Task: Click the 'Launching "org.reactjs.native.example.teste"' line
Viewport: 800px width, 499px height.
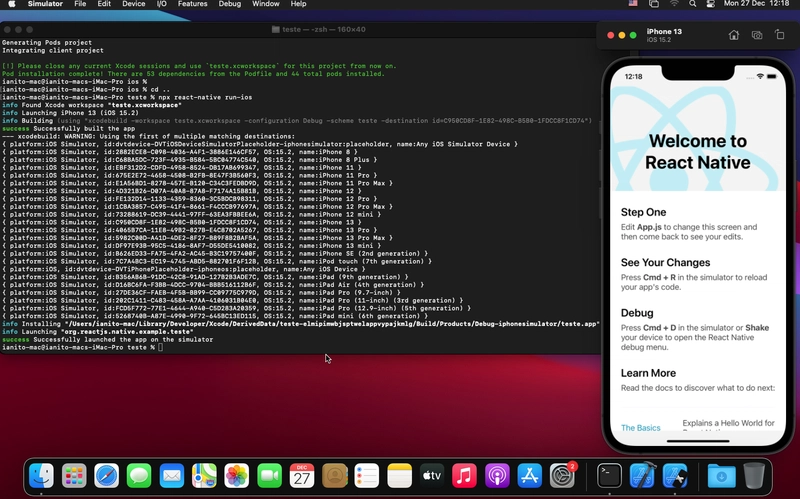Action: tap(97, 332)
